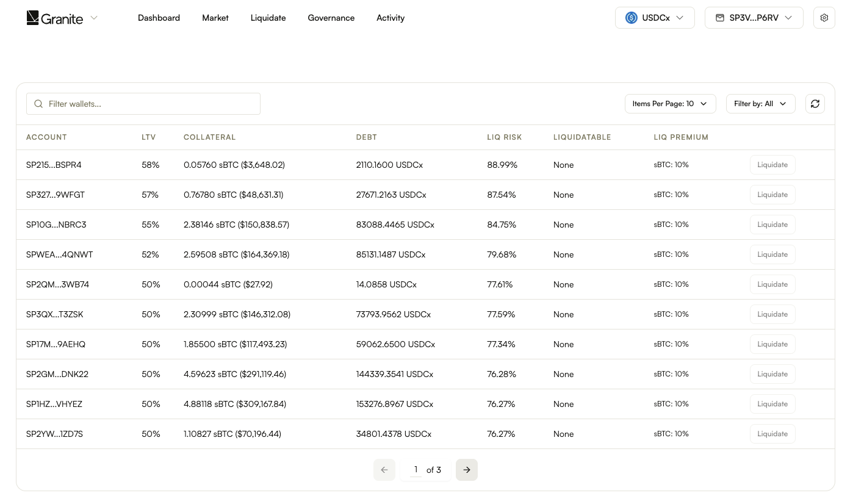Click the page number input field
The image size is (853, 504).
(416, 469)
